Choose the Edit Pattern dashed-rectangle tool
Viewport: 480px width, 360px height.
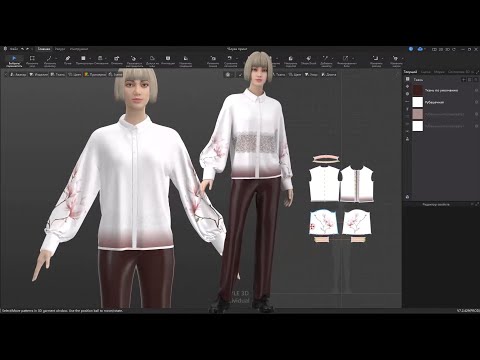(32, 61)
